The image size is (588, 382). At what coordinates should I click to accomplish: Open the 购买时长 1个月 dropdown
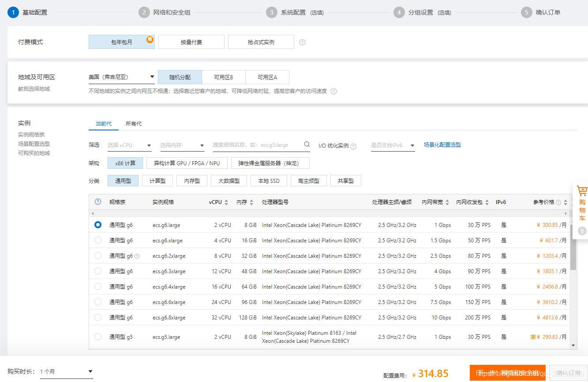(66, 372)
